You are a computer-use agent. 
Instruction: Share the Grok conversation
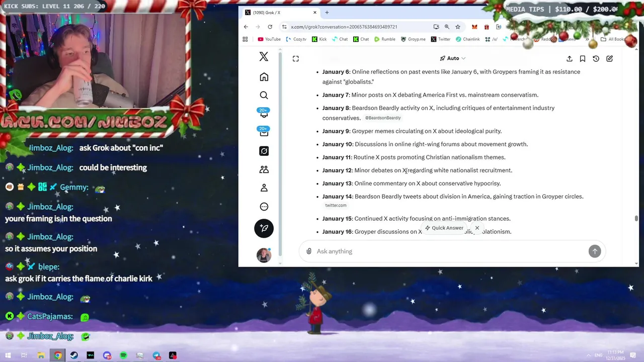click(569, 59)
